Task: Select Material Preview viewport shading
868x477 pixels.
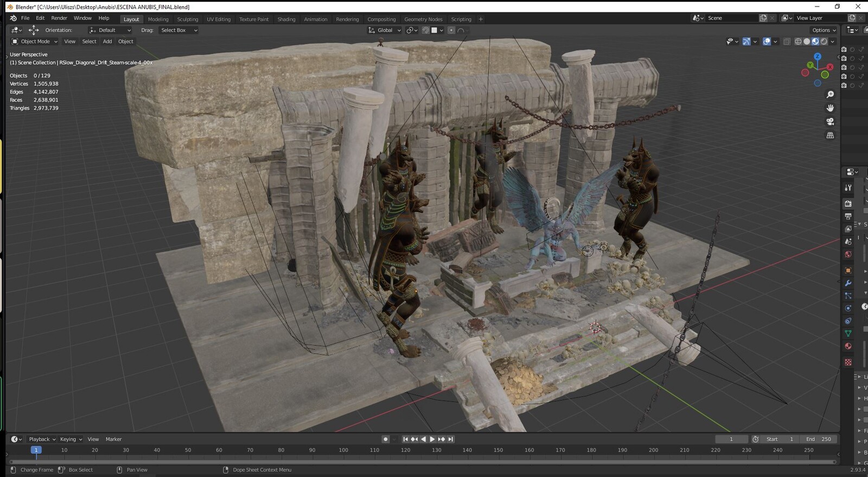Action: coord(815,41)
